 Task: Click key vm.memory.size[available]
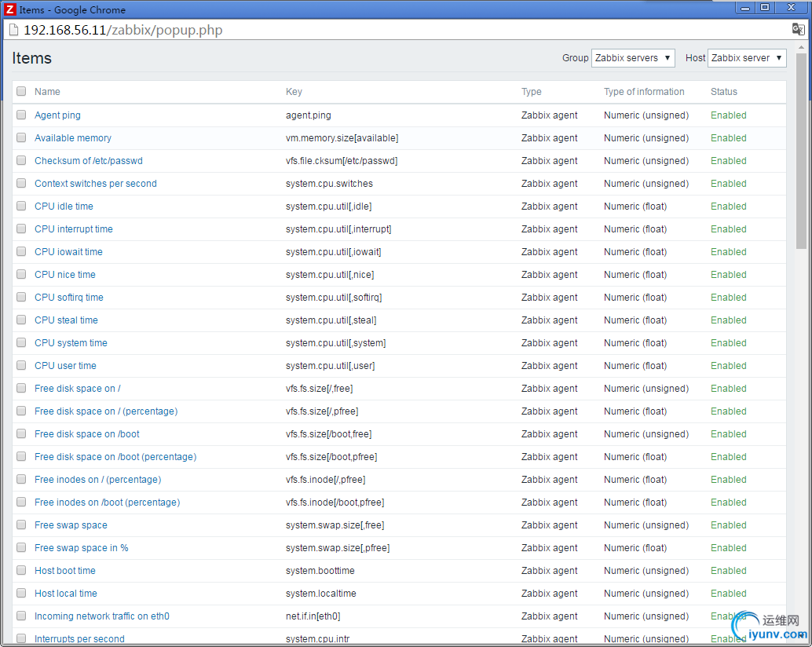click(x=342, y=137)
